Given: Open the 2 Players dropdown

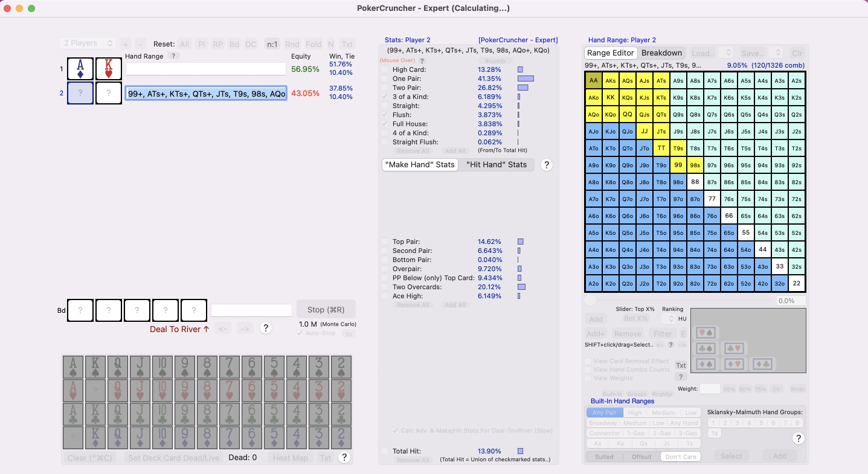Looking at the screenshot, I should point(88,43).
